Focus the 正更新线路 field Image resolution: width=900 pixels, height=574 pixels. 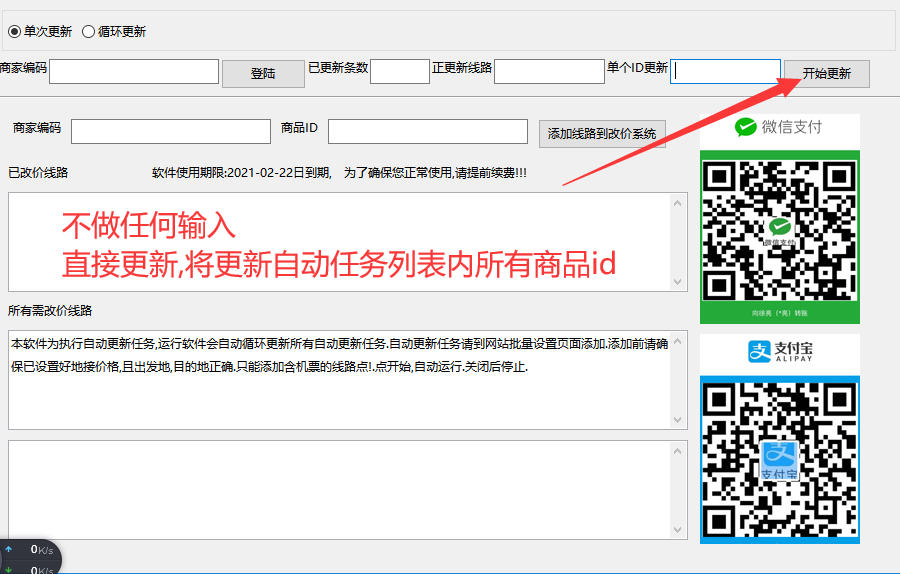[x=549, y=72]
